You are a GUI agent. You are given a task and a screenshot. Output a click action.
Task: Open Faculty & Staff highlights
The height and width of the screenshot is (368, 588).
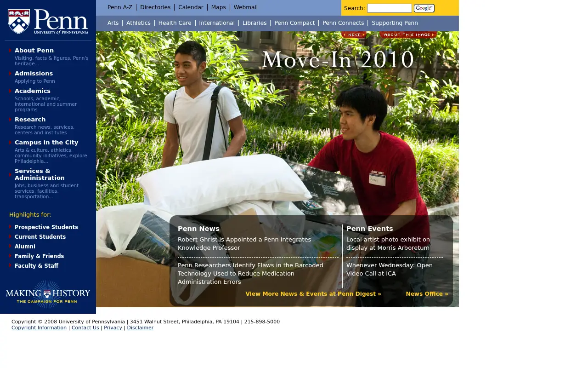point(36,266)
